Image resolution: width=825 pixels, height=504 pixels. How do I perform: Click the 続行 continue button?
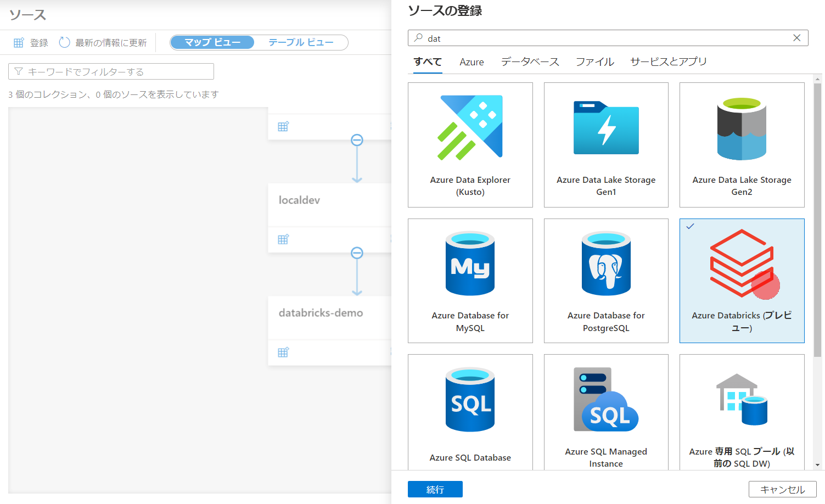[435, 489]
